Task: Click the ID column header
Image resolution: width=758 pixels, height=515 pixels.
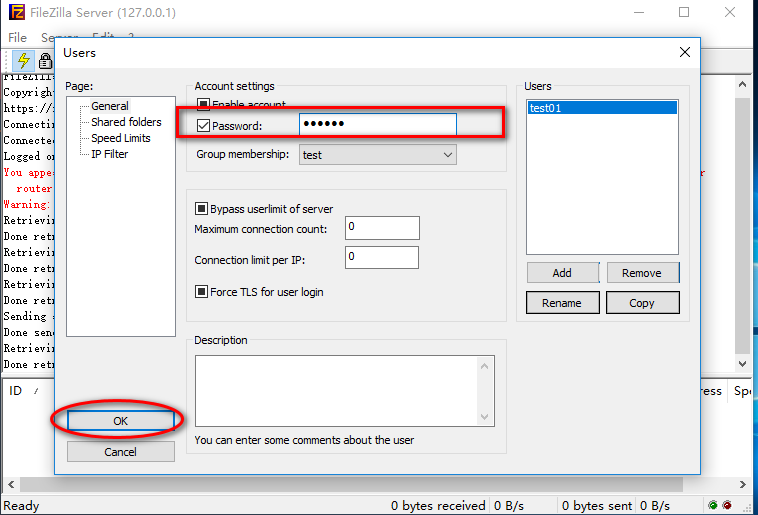Action: pos(15,391)
